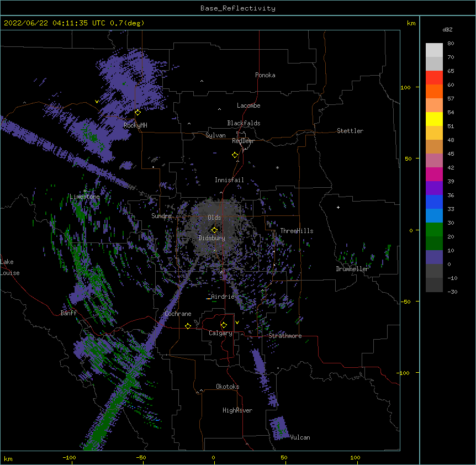Click the Stettler label

[350, 131]
